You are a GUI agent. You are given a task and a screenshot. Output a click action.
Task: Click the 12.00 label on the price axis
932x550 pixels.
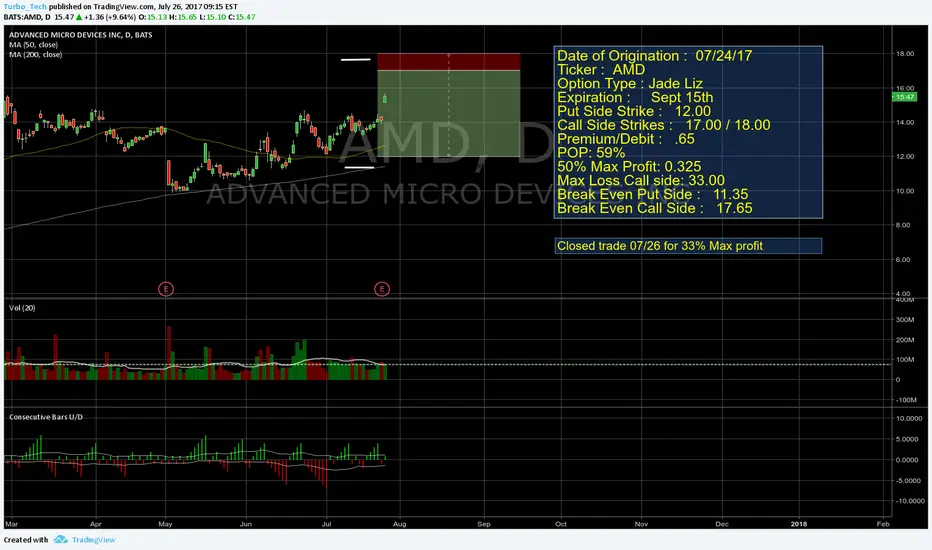click(905, 156)
